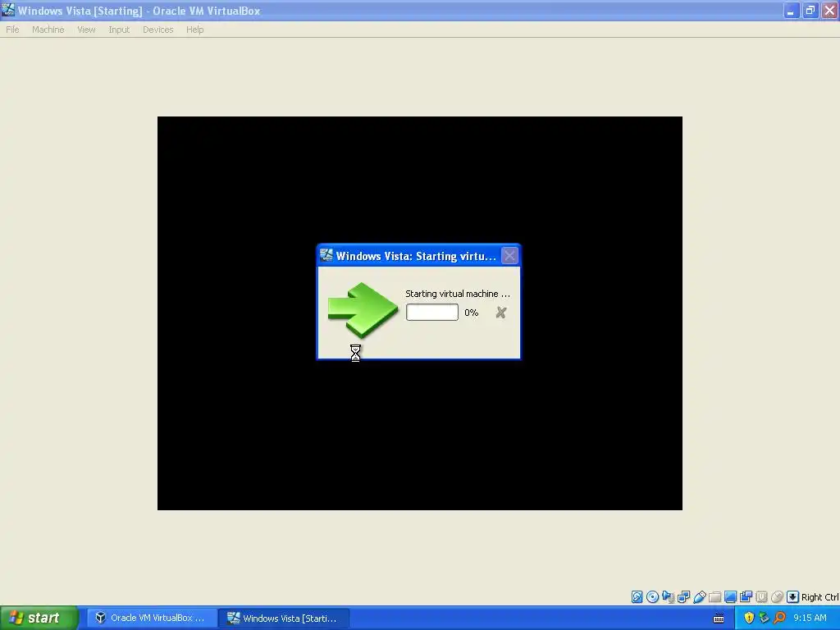The height and width of the screenshot is (630, 840).
Task: Click the orange magnifier tray icon
Action: (x=779, y=618)
